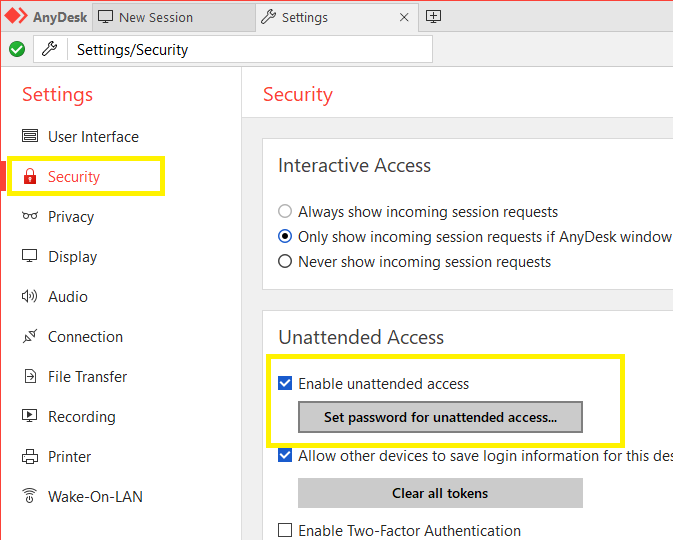Click the AnyDesk logo icon
The height and width of the screenshot is (540, 673).
tap(16, 17)
